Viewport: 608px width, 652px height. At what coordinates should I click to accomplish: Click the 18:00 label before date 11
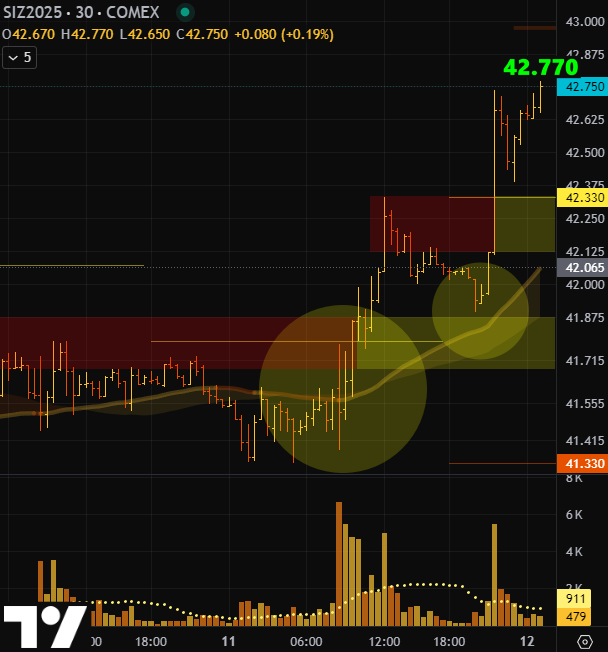tap(151, 642)
